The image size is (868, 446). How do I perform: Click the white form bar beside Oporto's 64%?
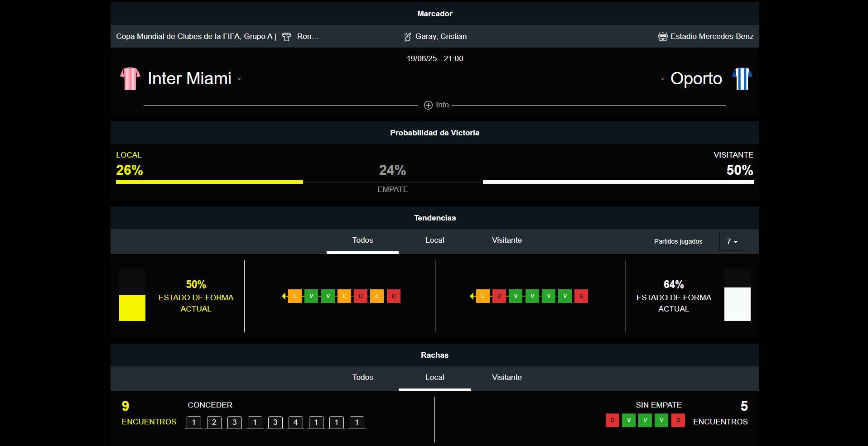click(x=737, y=304)
